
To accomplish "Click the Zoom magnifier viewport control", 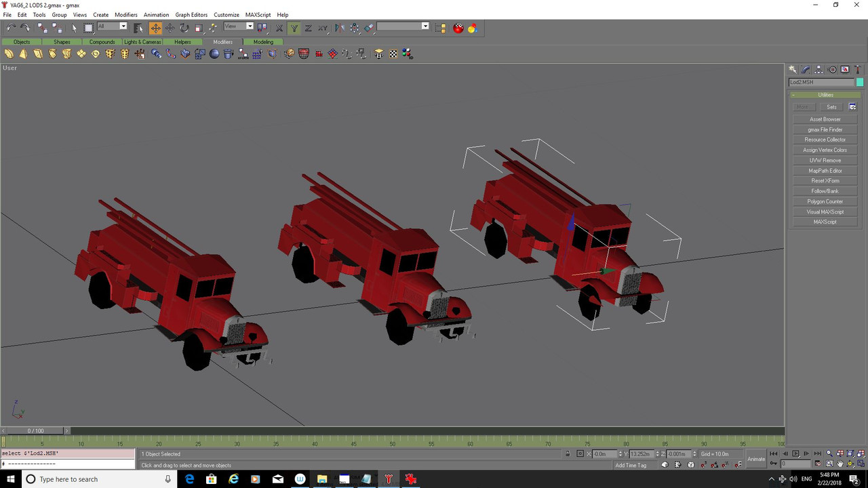I will (x=829, y=453).
